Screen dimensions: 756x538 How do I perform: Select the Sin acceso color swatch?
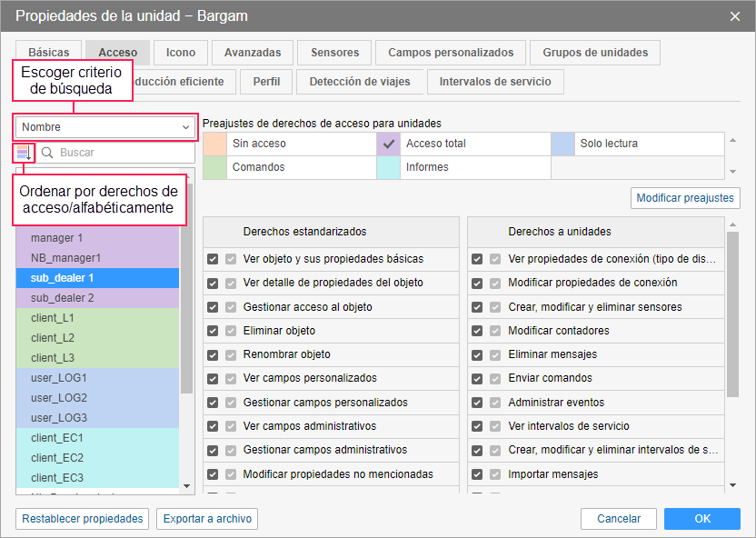pos(215,144)
